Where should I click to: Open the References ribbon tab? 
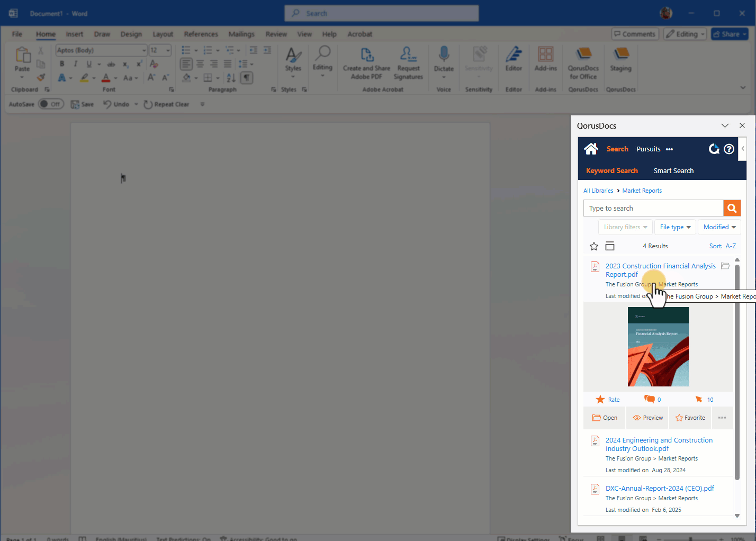(x=201, y=34)
